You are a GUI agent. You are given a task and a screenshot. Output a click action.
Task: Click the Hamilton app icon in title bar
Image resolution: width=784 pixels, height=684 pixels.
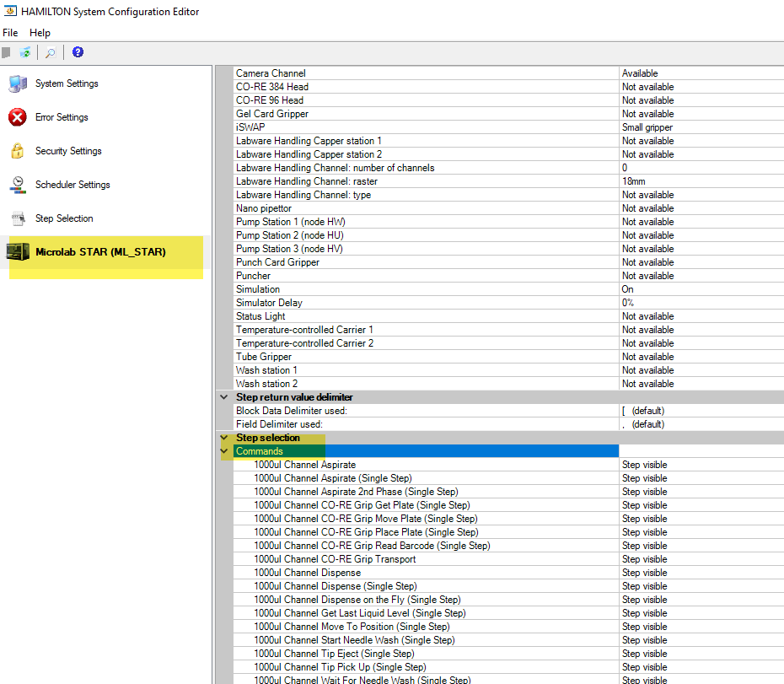click(10, 11)
